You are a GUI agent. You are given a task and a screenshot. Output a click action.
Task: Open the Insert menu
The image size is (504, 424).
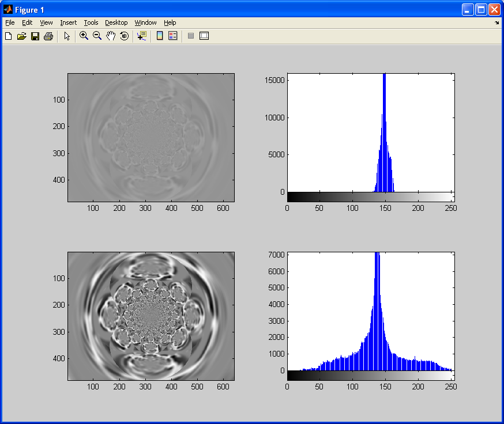click(69, 22)
